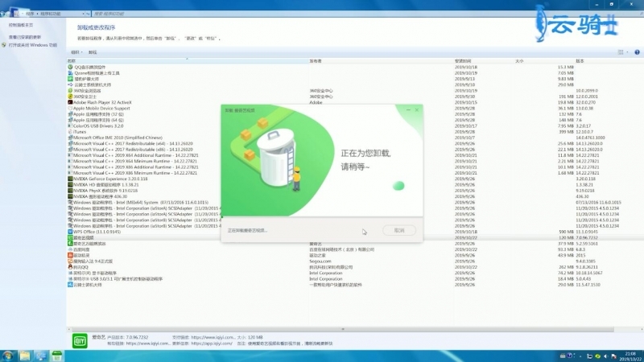This screenshot has height=362, width=644.
Task: Click the 驱动精灵 red icon
Action: click(x=70, y=255)
